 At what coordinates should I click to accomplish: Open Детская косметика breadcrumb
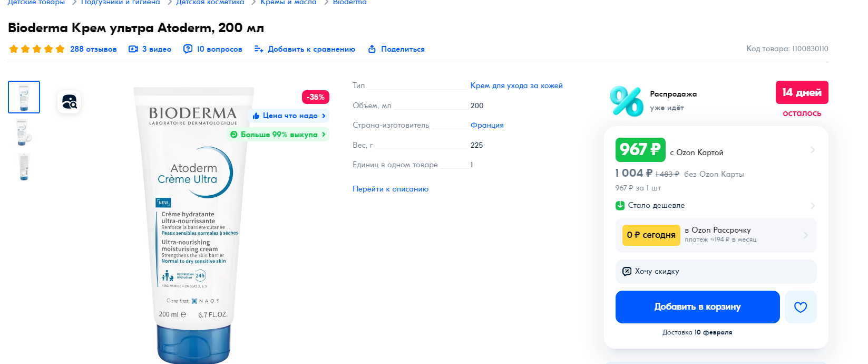click(x=210, y=3)
